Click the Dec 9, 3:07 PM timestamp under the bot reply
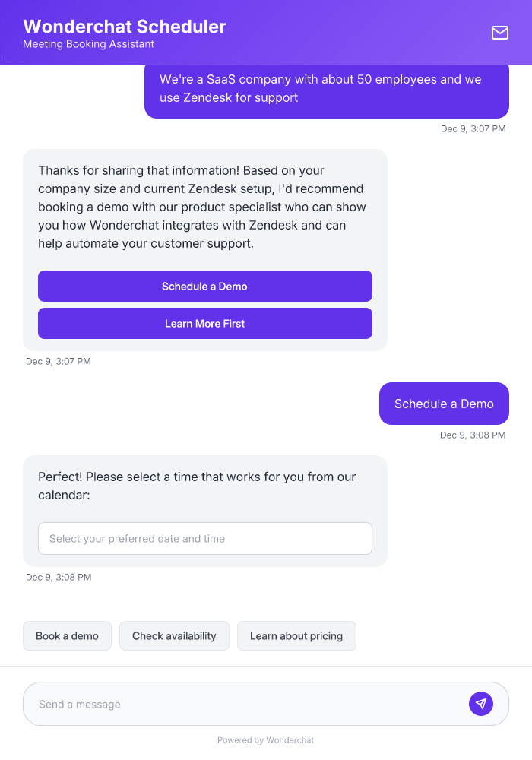 coord(59,361)
